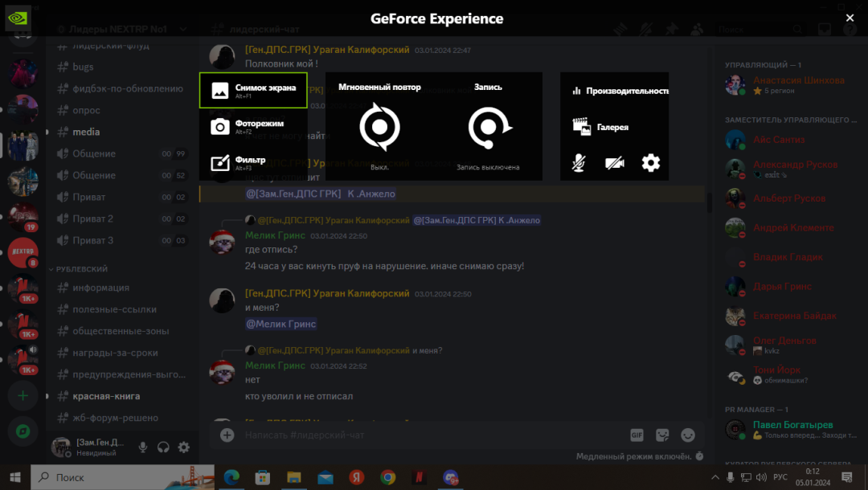The width and height of the screenshot is (868, 490).
Task: Collapse the РУБЛЕВСКИЙ channel category
Action: 80,269
